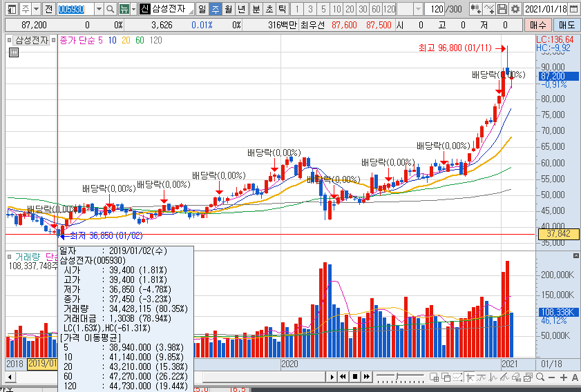The width and height of the screenshot is (581, 392).
Task: Add candlestick chart with the candle-plus icon
Action: [475, 9]
